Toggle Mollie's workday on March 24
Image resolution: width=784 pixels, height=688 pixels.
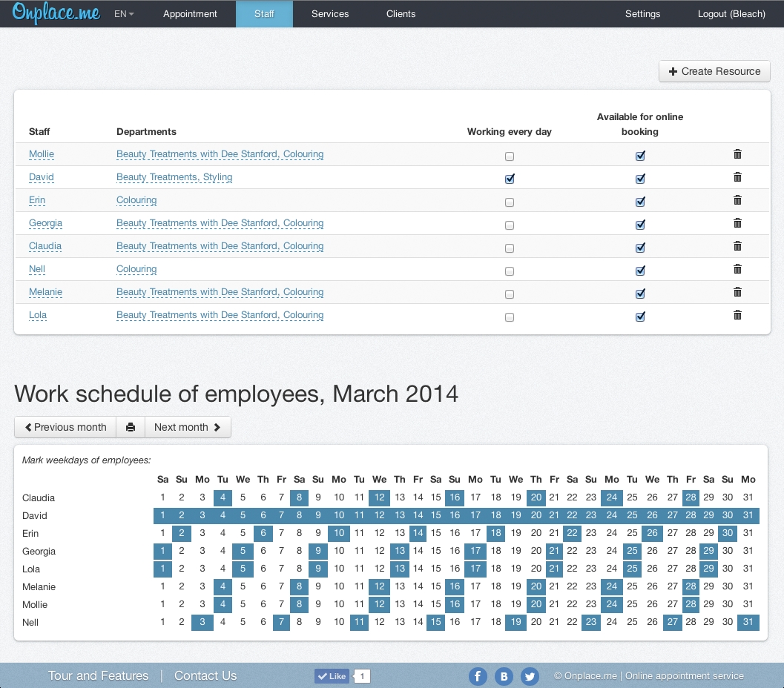tap(611, 604)
